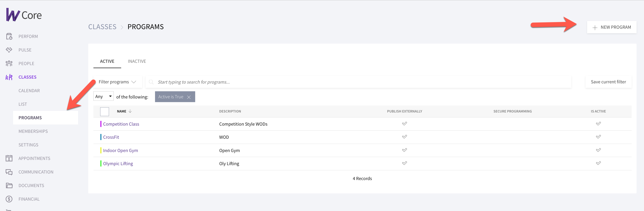The width and height of the screenshot is (644, 211).
Task: Click the NAME column sort arrow
Action: coord(130,111)
